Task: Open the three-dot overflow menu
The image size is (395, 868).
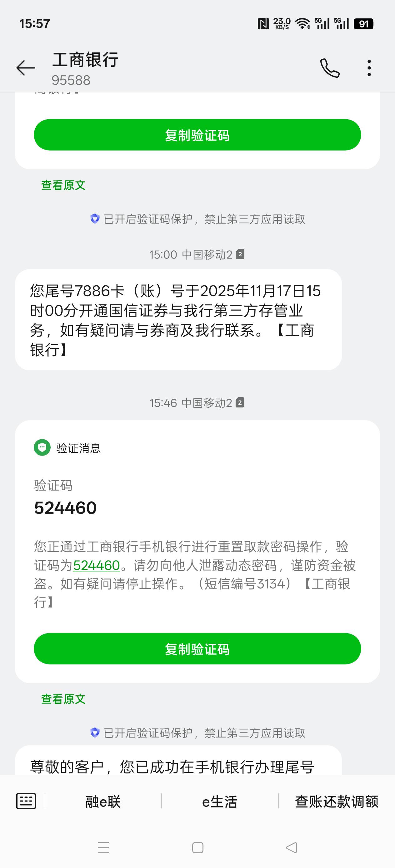Action: [x=369, y=68]
